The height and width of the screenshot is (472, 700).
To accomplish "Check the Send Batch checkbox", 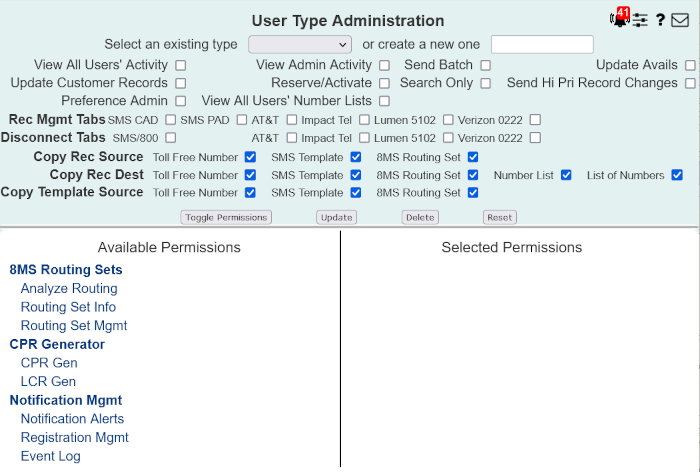I will pyautogui.click(x=486, y=65).
